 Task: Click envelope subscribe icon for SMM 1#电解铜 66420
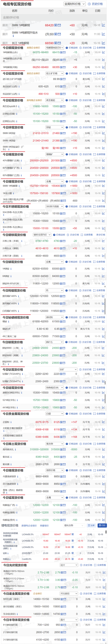[x=59, y=25]
